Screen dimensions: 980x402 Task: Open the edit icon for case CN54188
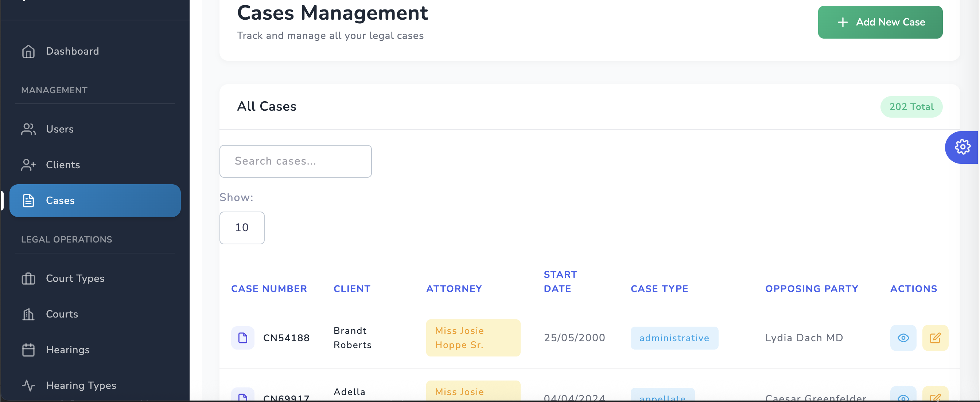936,338
